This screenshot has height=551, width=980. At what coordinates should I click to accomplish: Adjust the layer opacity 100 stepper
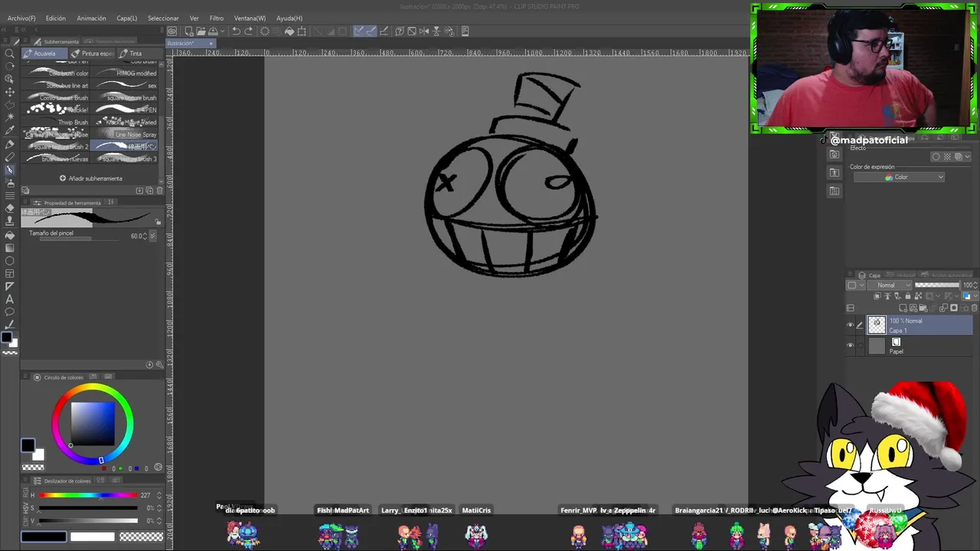tap(975, 285)
